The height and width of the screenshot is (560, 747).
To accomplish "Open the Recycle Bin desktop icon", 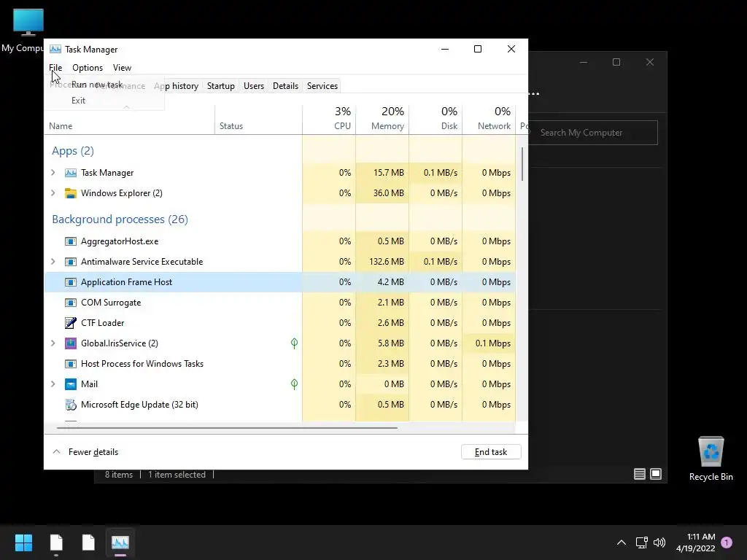I will [x=711, y=459].
